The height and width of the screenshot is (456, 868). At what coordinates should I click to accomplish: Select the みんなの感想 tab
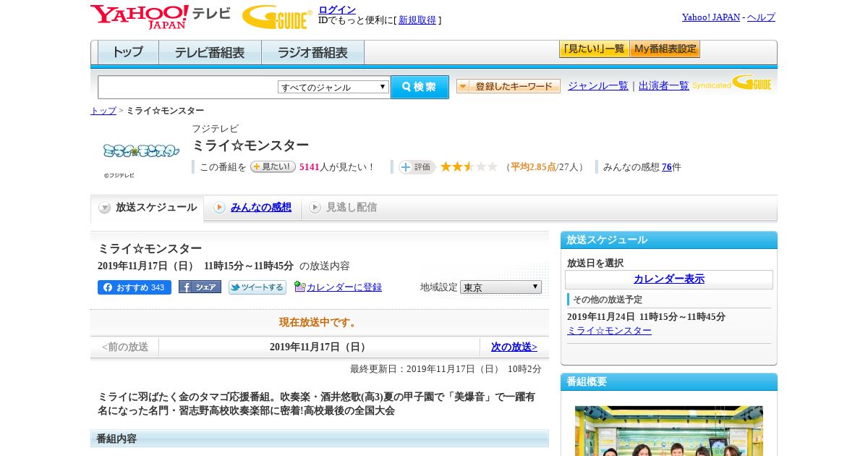click(x=261, y=208)
